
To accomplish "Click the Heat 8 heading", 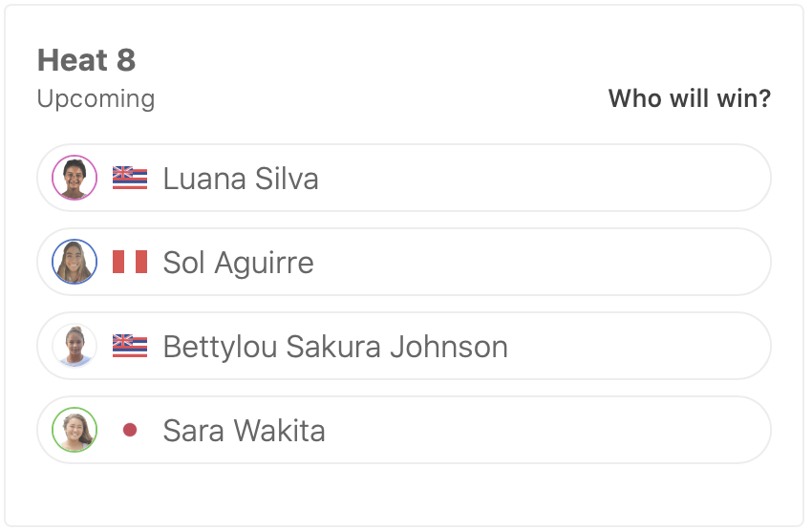I will click(86, 60).
